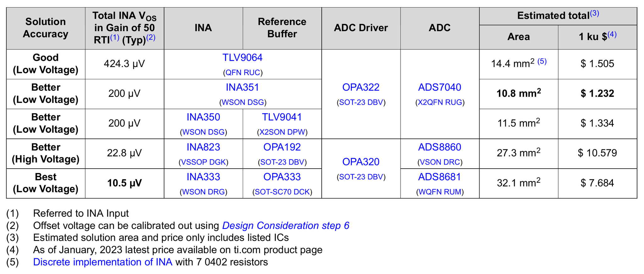Screen dimensions: 644x274
Task: Open the OPA322 ADC driver link
Action: click(361, 87)
